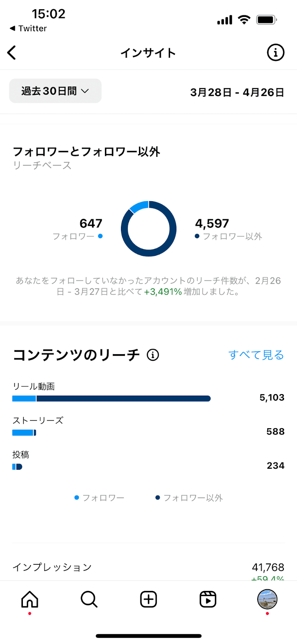
Task: Return to Twitter via back link
Action: pyautogui.click(x=28, y=29)
